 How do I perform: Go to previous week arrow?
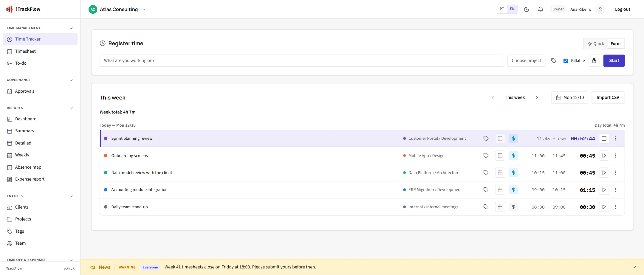493,97
